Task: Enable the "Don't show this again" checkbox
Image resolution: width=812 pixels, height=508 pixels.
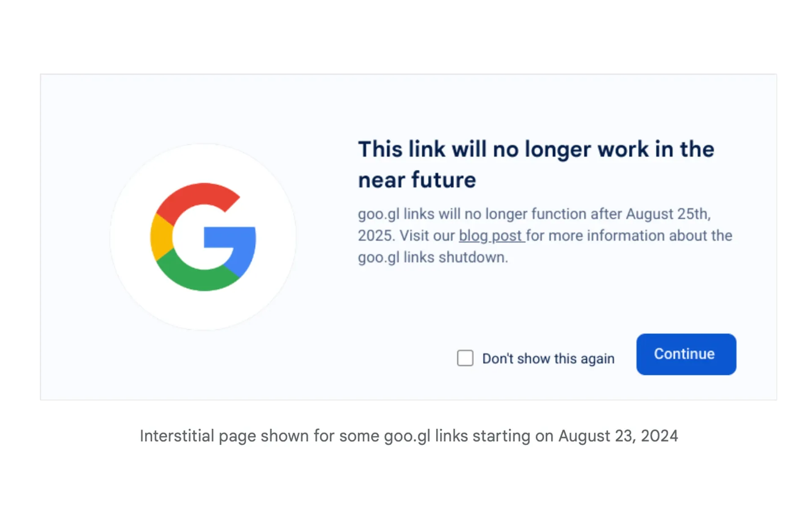Action: tap(465, 358)
